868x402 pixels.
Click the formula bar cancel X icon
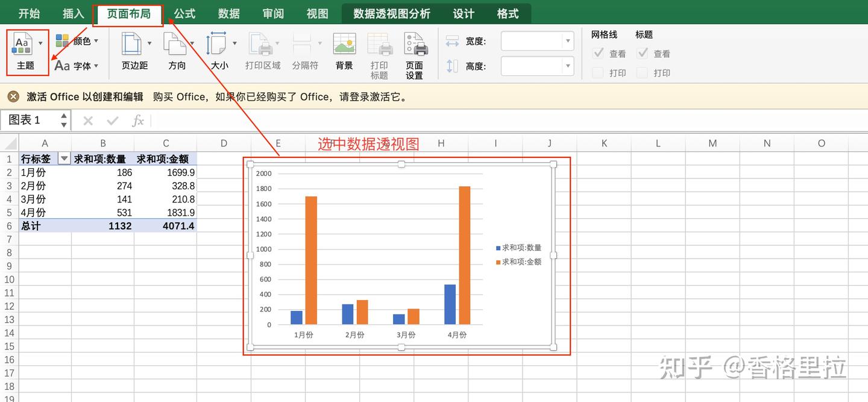pos(88,121)
